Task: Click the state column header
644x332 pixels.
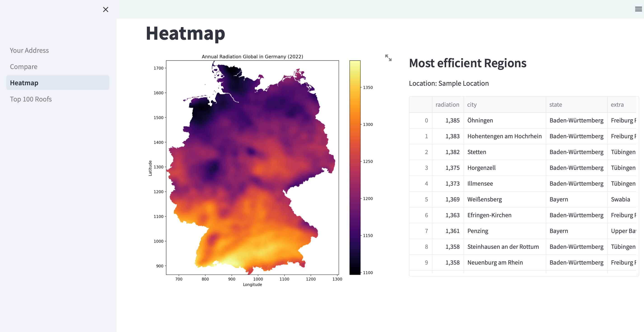Action: pos(555,105)
